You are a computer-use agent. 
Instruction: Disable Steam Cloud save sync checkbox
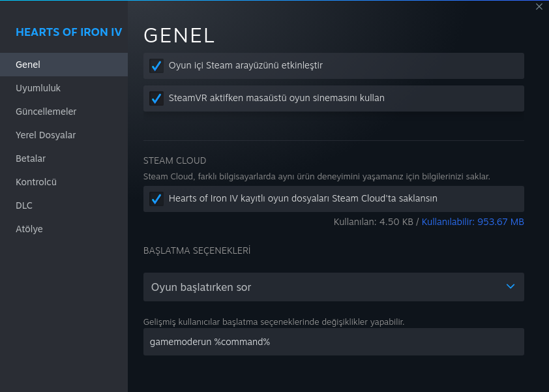[x=156, y=199]
